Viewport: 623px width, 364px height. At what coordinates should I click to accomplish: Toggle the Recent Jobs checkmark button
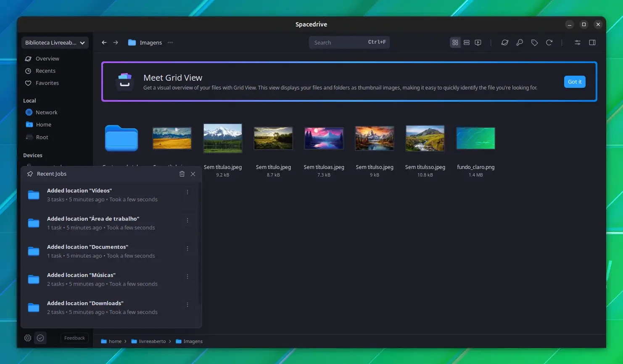point(40,338)
